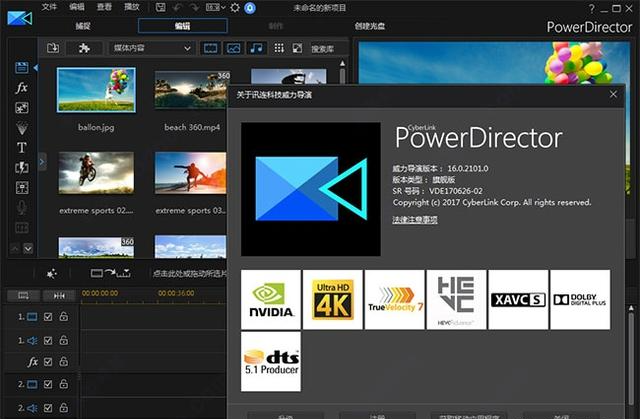Click the Magic tools wand icon above timeline
Screen dimensions: 640x419
coord(52,273)
